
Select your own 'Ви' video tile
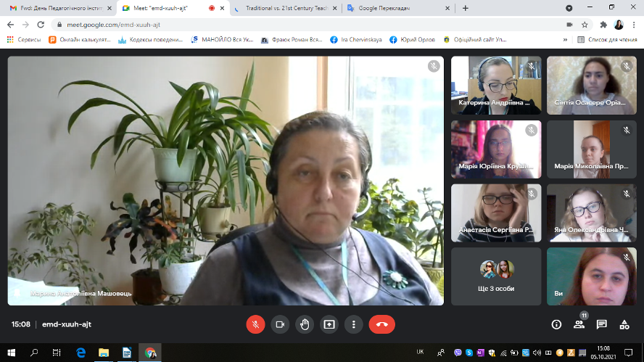coord(592,276)
